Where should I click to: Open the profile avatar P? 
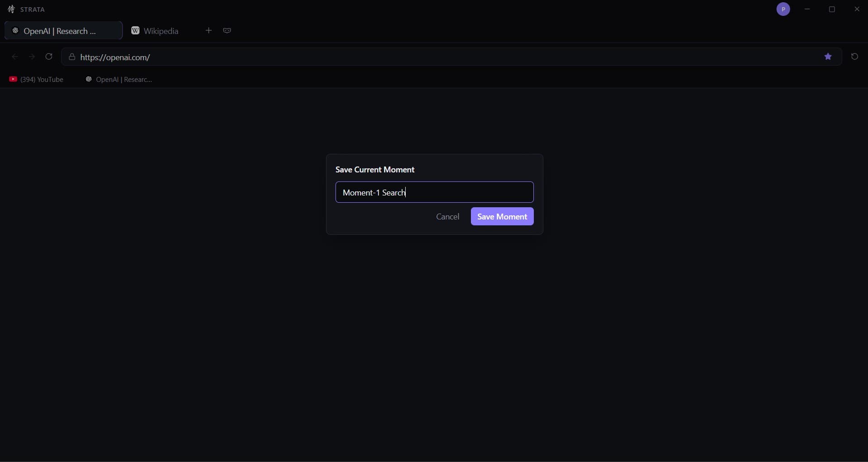point(783,9)
